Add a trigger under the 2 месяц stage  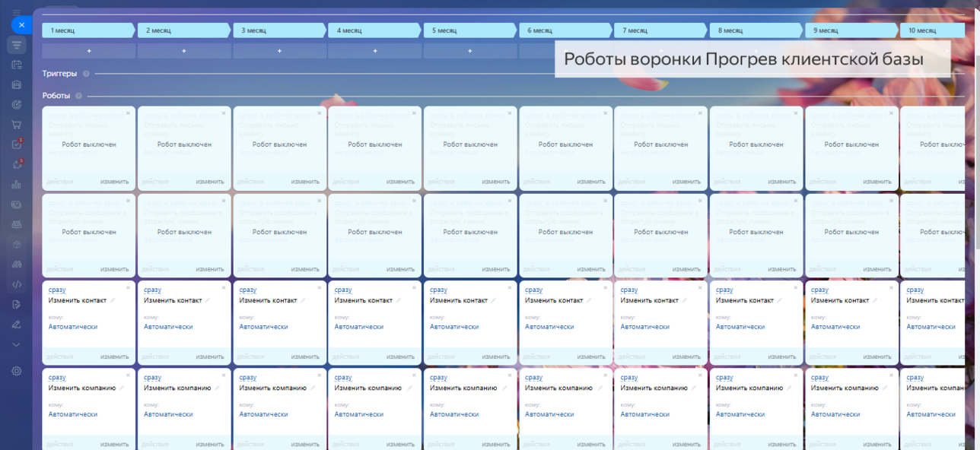coord(184,51)
